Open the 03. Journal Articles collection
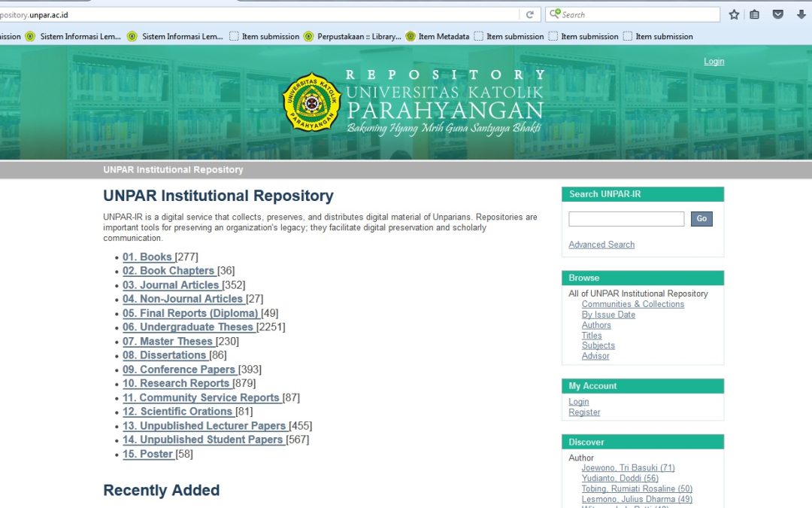This screenshot has width=812, height=508. point(171,285)
